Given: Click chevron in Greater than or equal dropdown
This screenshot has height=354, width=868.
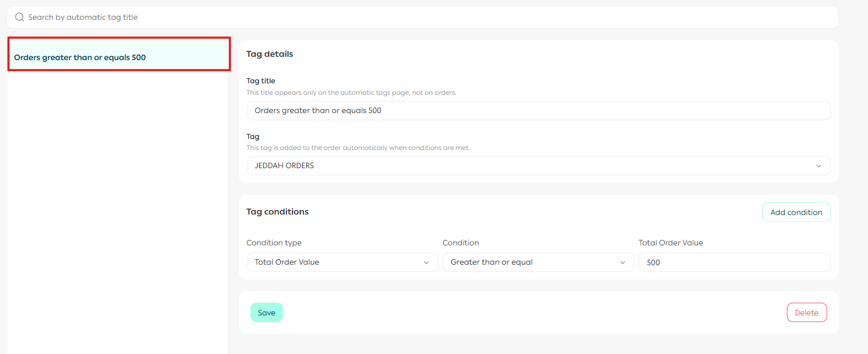Looking at the screenshot, I should [622, 262].
